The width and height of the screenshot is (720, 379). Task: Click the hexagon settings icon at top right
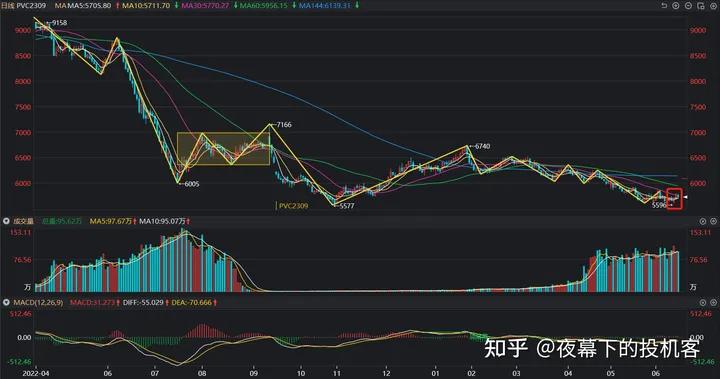pos(713,6)
